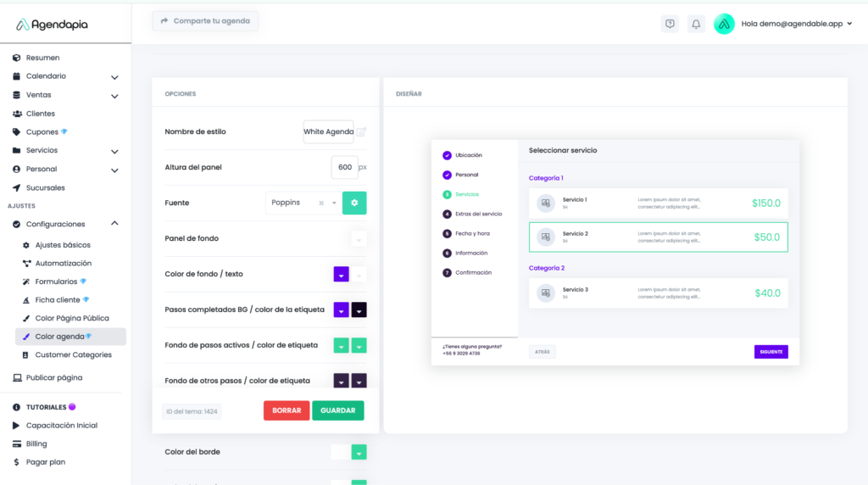The width and height of the screenshot is (868, 485).
Task: Select Servicio 1 card in preview
Action: 658,203
